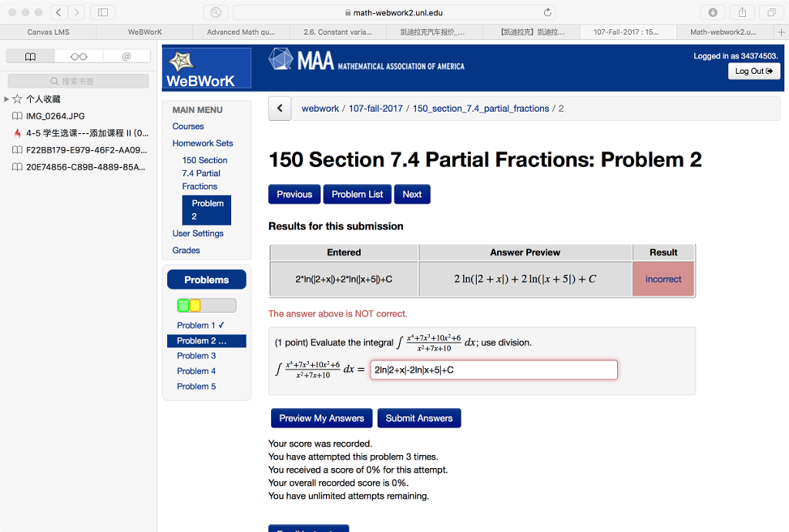Switch to Reading List glasses icon
Screen dimensions: 789x532
(x=79, y=56)
